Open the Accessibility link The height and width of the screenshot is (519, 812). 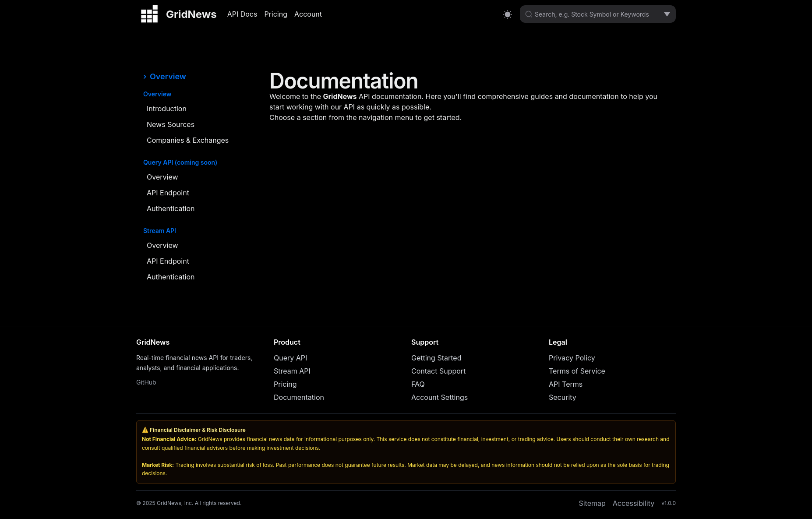click(633, 503)
